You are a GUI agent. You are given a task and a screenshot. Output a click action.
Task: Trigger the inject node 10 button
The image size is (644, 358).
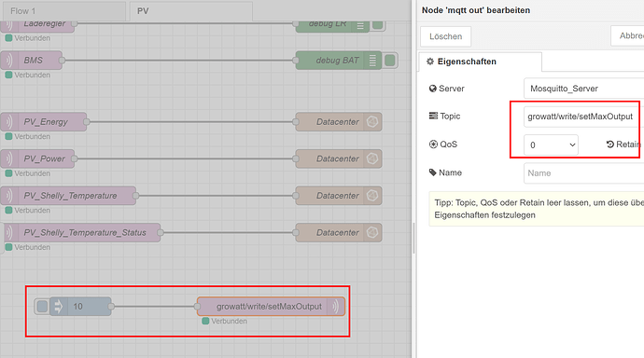coord(42,307)
